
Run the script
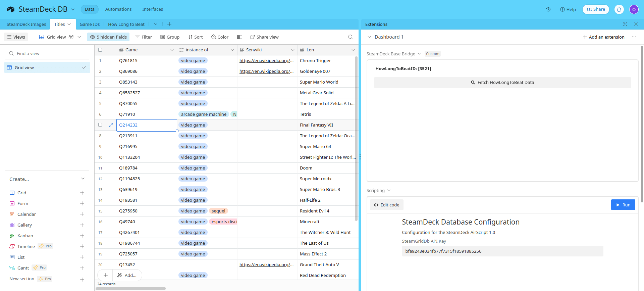623,205
